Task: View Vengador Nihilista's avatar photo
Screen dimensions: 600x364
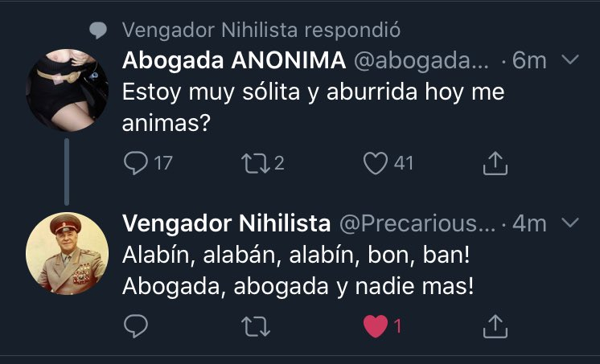Action: coord(68,254)
